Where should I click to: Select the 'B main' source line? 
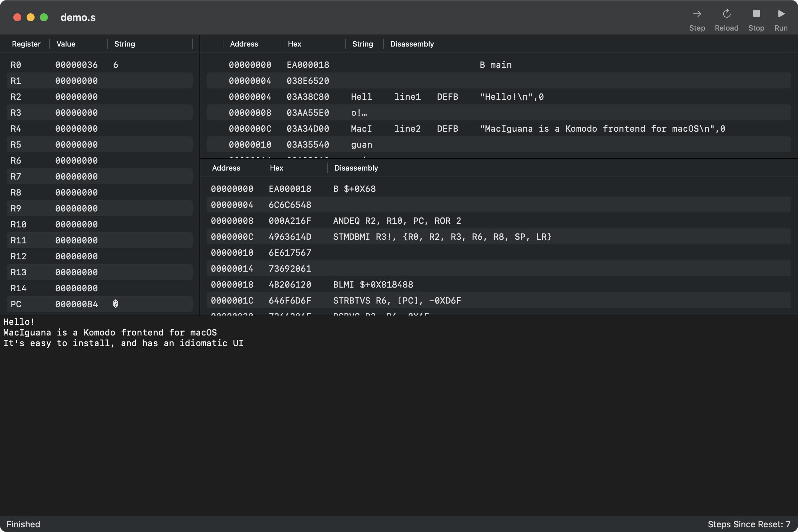click(495, 65)
